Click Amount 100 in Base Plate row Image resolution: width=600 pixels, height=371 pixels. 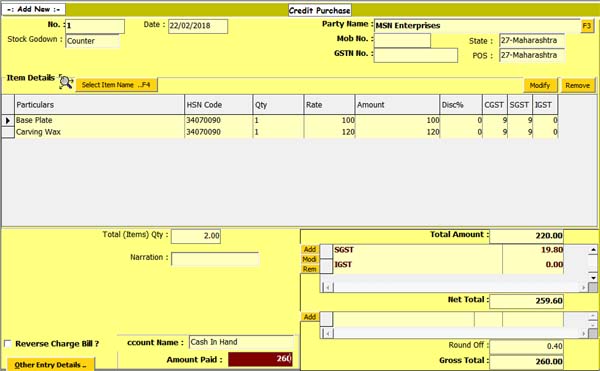click(x=433, y=120)
